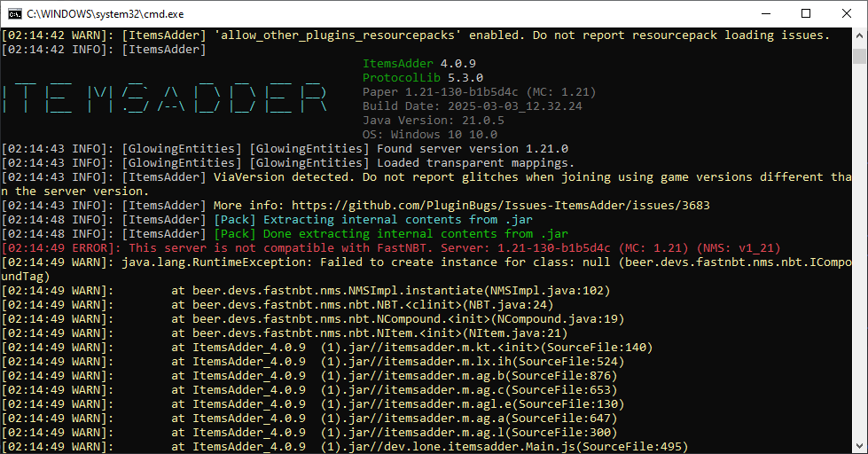Screen dimensions: 868x454
Task: Click 'Loaded transparent mappings.' log text
Action: [x=476, y=163]
